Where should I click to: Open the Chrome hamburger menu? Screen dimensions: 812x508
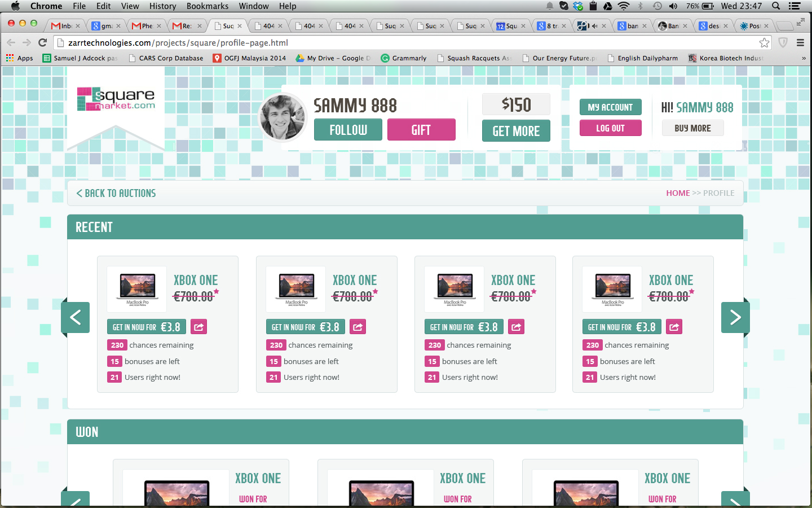[800, 43]
